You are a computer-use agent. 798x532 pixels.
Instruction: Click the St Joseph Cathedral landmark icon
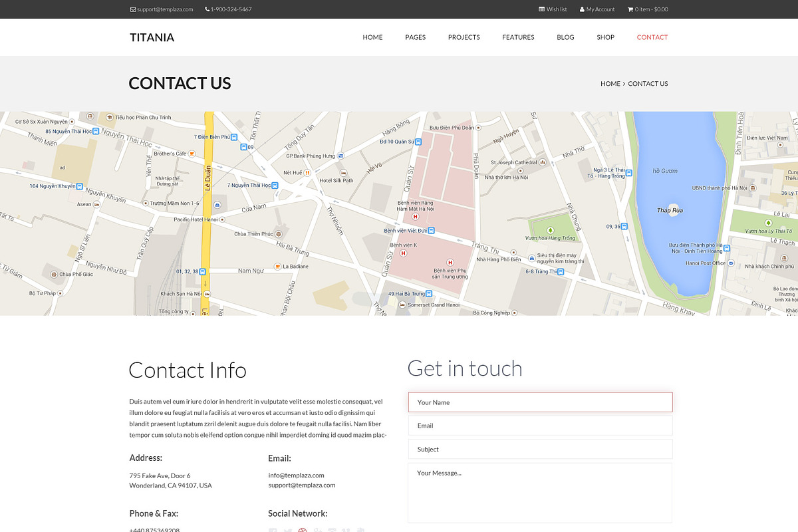tap(543, 162)
